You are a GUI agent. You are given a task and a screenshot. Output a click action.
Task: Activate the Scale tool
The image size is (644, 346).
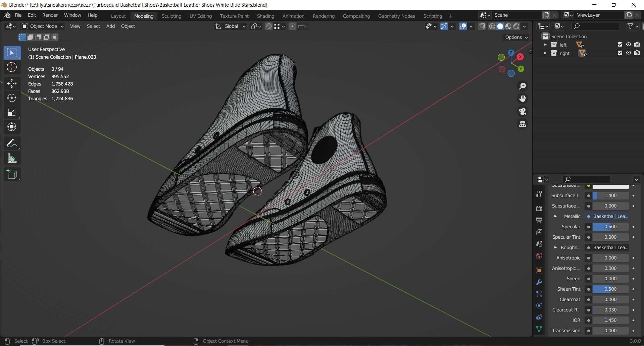[x=12, y=112]
